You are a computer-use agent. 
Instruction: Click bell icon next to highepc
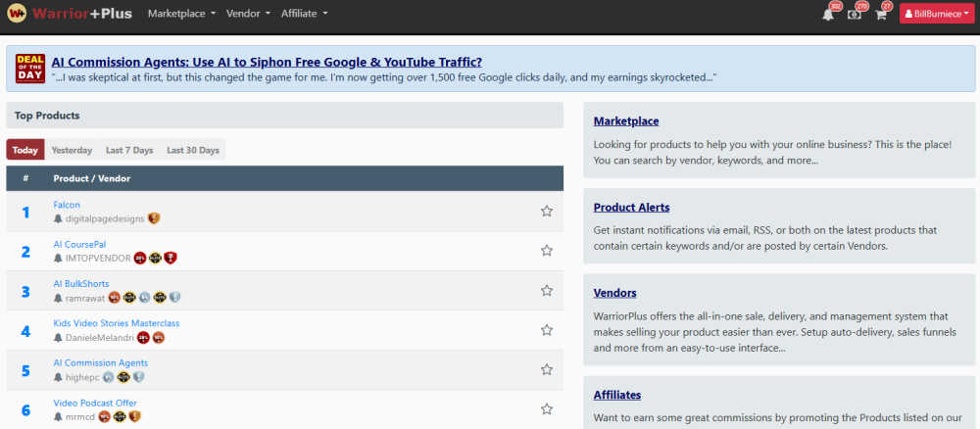[58, 377]
